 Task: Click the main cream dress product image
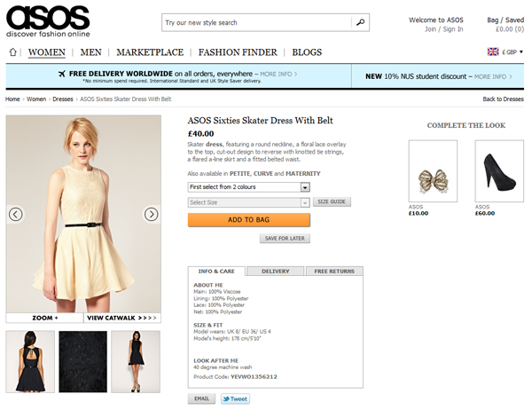pyautogui.click(x=83, y=214)
